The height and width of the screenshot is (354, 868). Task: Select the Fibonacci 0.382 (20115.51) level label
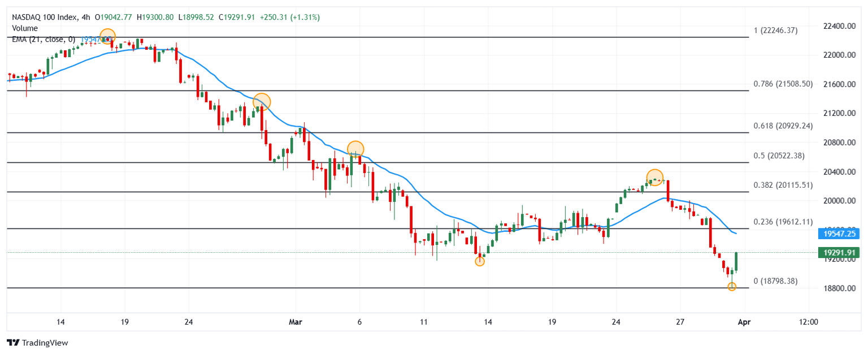(x=783, y=185)
